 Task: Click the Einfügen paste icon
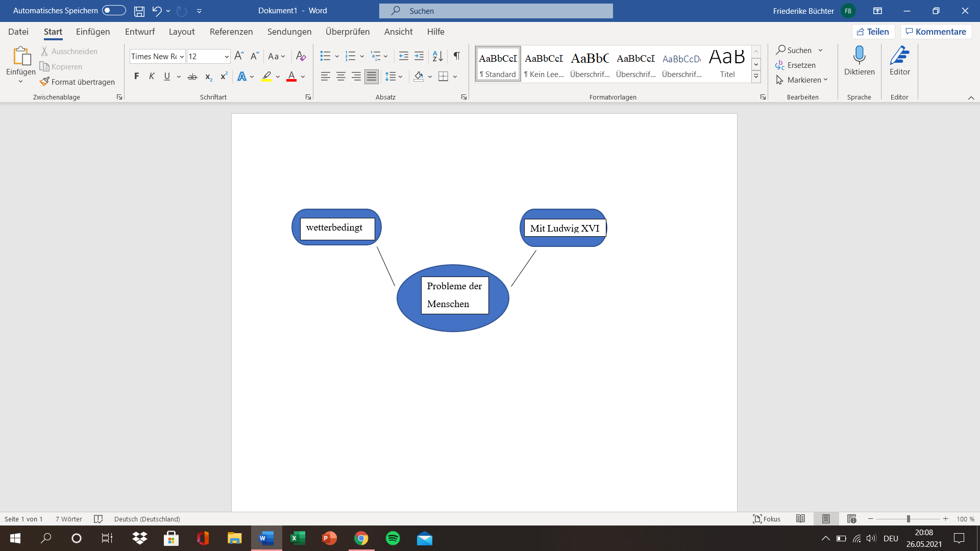point(21,56)
